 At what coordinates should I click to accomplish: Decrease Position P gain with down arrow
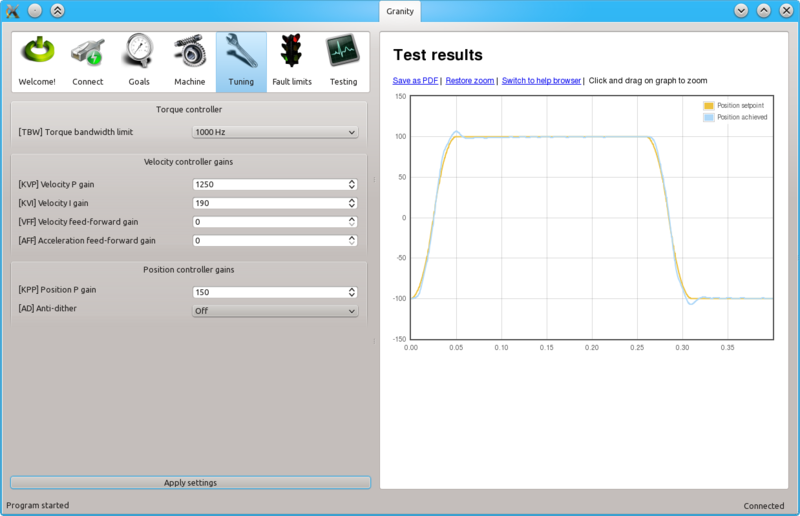pos(352,295)
